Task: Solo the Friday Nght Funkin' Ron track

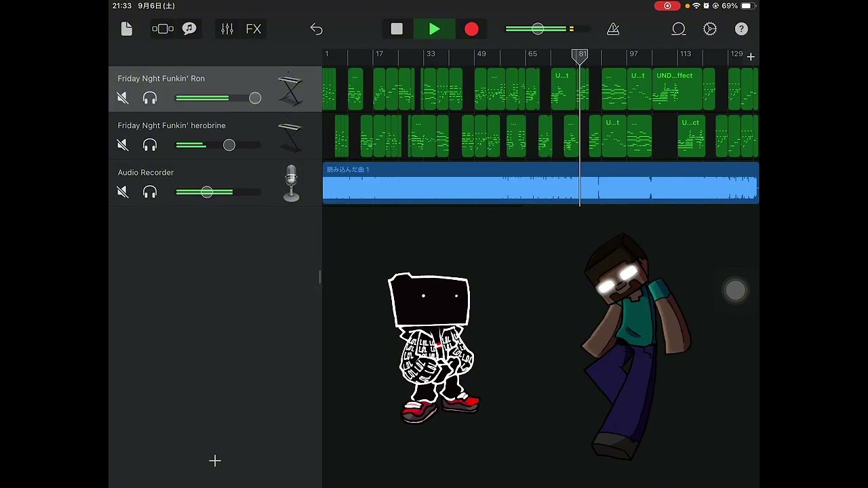Action: coord(150,98)
